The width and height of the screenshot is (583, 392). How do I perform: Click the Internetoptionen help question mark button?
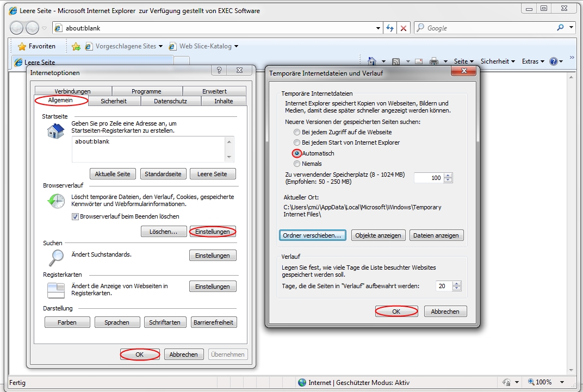(x=219, y=70)
